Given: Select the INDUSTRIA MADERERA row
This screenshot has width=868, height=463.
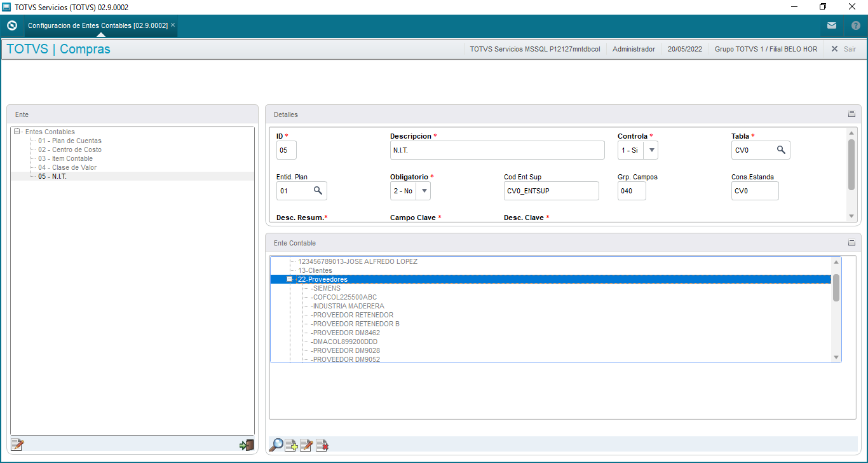Looking at the screenshot, I should (x=348, y=306).
